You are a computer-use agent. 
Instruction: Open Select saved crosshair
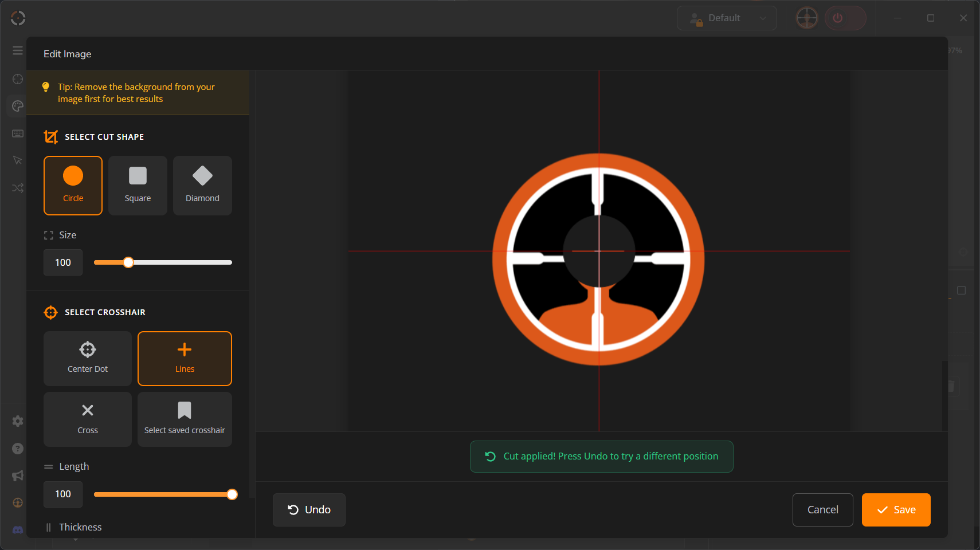(x=185, y=419)
